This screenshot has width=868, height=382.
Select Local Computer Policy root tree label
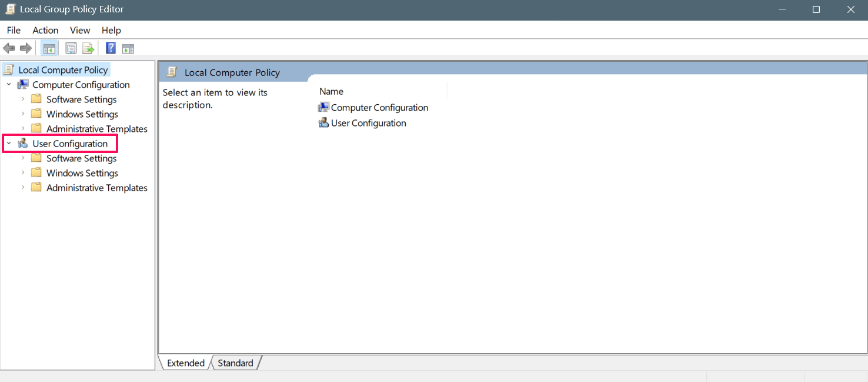point(63,70)
